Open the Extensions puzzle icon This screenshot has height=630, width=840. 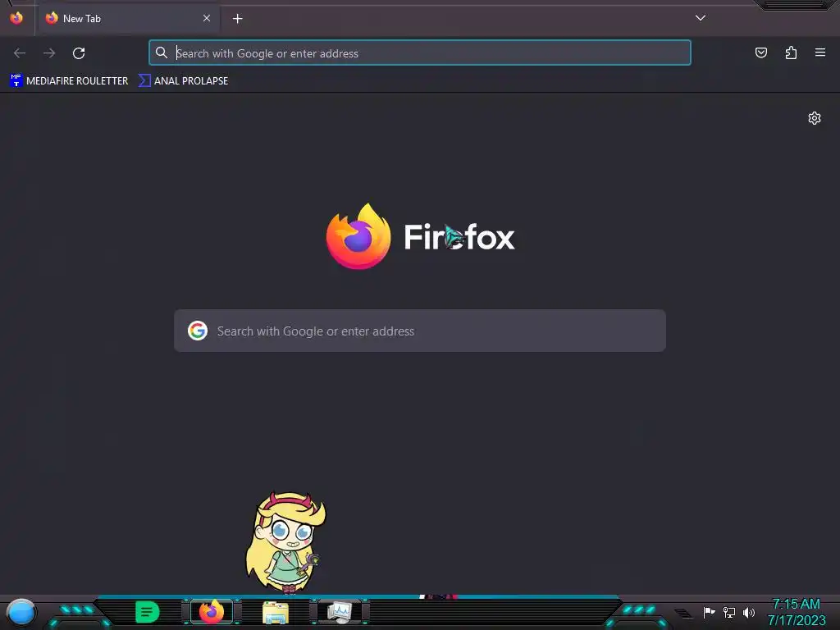tap(791, 52)
